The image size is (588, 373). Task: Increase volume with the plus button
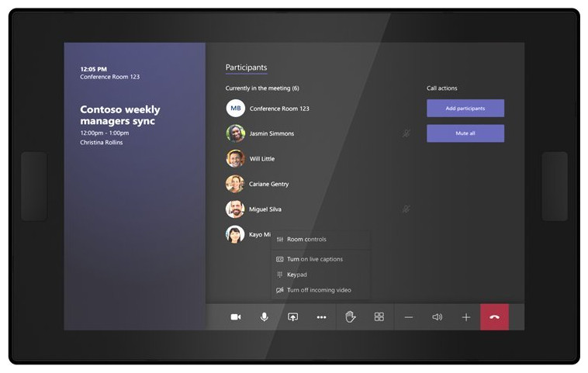tap(466, 317)
